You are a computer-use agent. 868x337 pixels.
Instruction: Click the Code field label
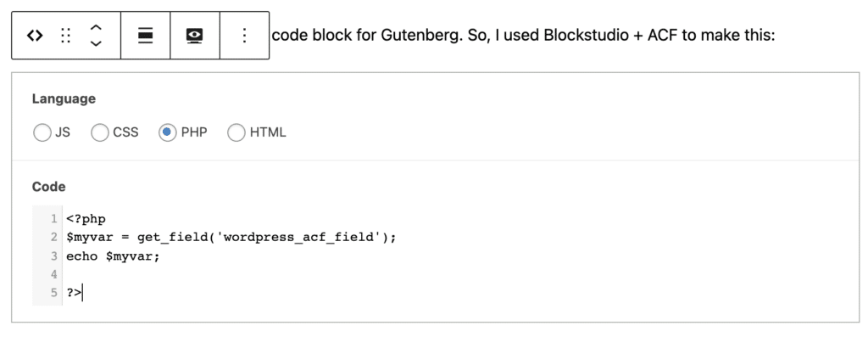click(48, 187)
